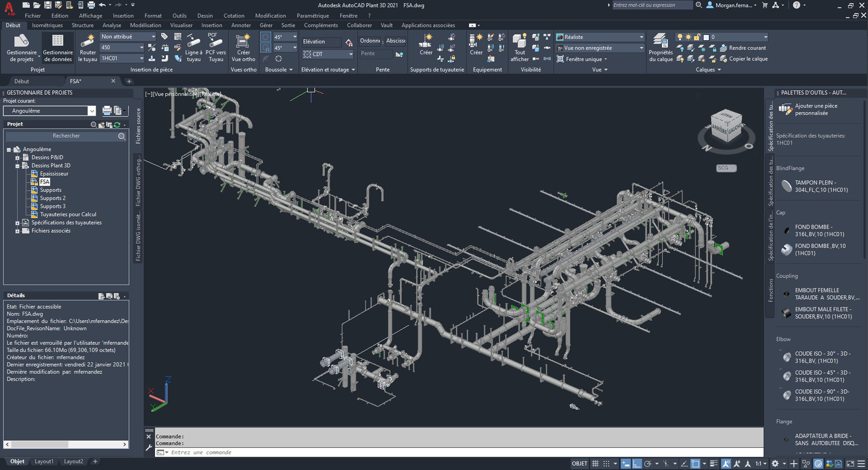Viewport: 868px width, 470px height.
Task: Switch to the Début document tab
Action: click(22, 81)
